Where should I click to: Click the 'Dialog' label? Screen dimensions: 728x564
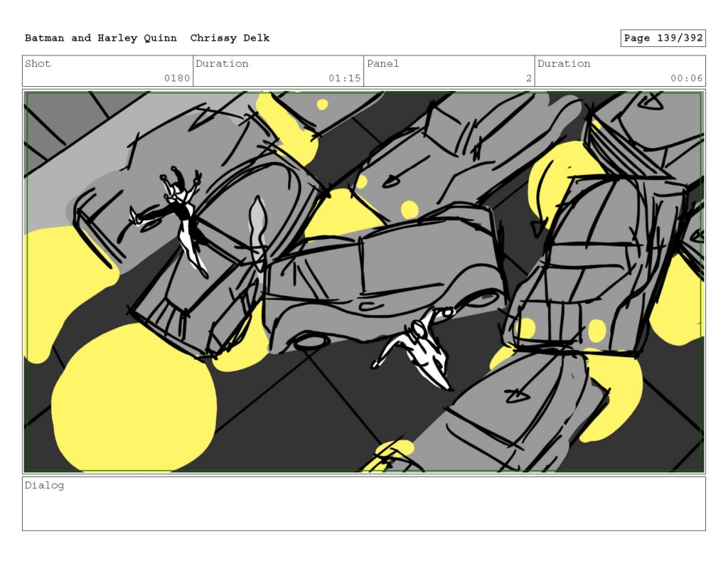pos(44,486)
